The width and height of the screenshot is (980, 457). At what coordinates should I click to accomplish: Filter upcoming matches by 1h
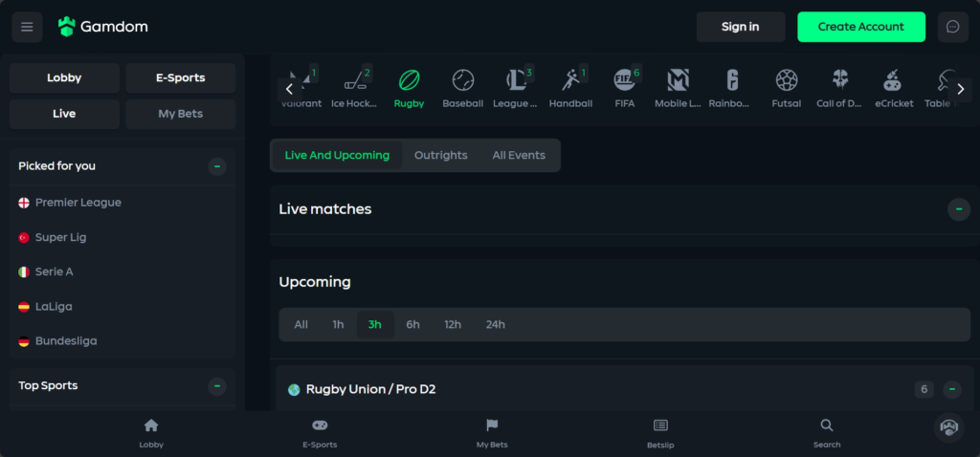[338, 325]
